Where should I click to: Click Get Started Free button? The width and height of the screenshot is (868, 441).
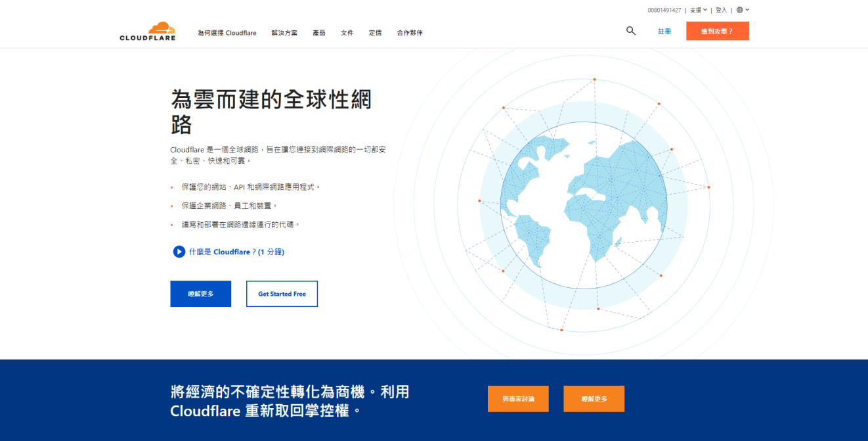[282, 294]
